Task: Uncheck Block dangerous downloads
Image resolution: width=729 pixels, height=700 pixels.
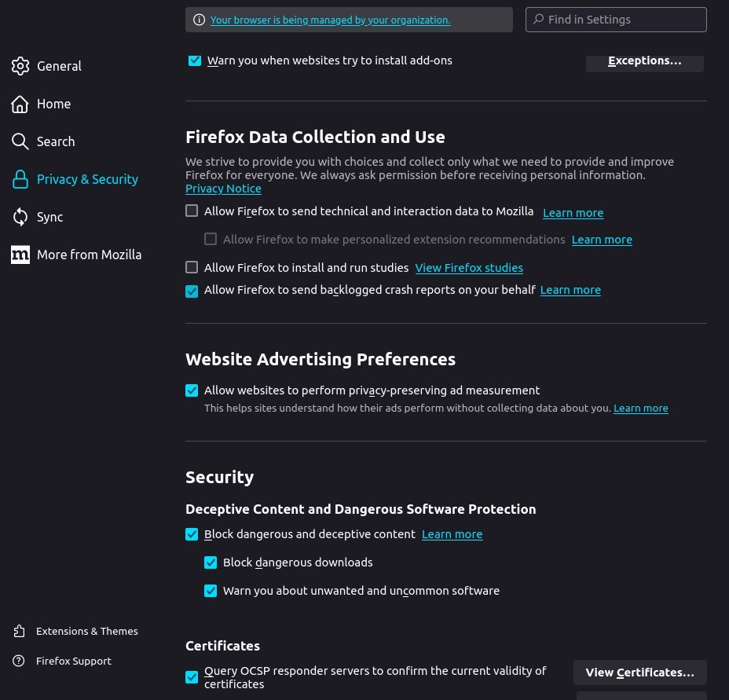Action: pyautogui.click(x=211, y=563)
